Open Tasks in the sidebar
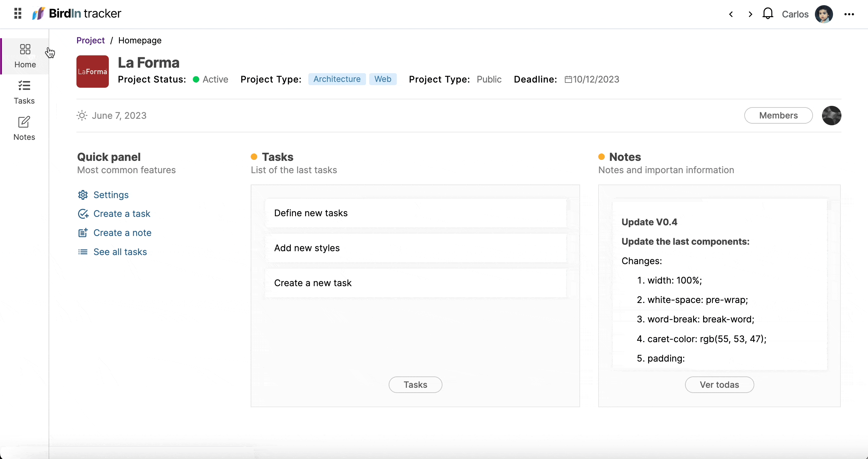Image resolution: width=868 pixels, height=459 pixels. pyautogui.click(x=24, y=93)
